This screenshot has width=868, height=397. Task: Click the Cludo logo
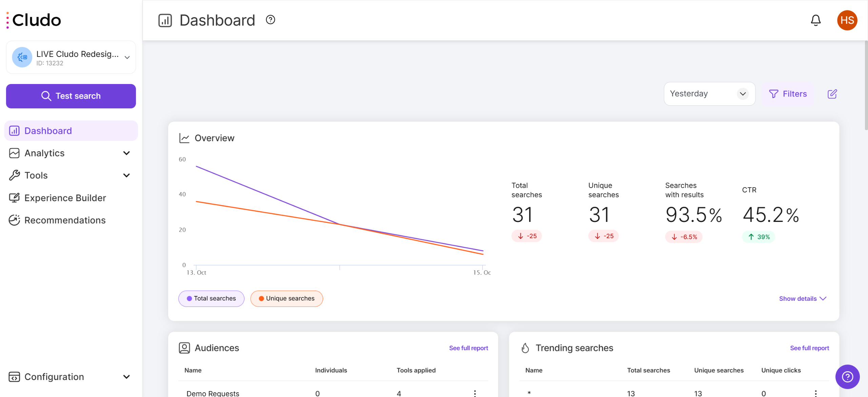pos(34,20)
